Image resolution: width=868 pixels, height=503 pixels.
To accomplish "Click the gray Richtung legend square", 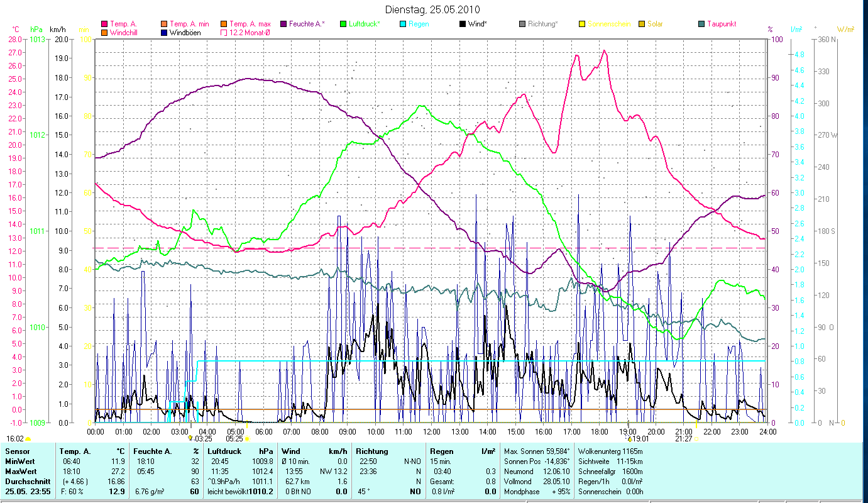I will [522, 24].
